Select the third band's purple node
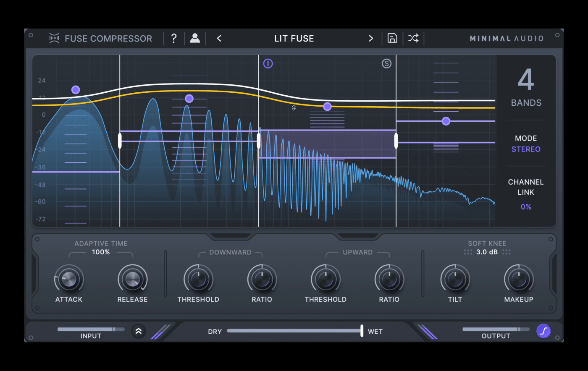Viewport: 588px width, 371px height. (327, 107)
